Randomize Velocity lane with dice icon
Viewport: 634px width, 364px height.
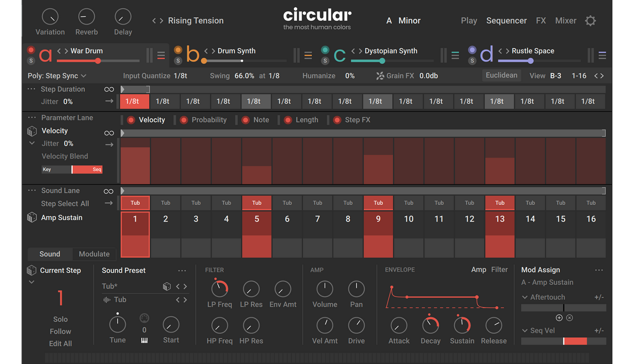tap(32, 131)
